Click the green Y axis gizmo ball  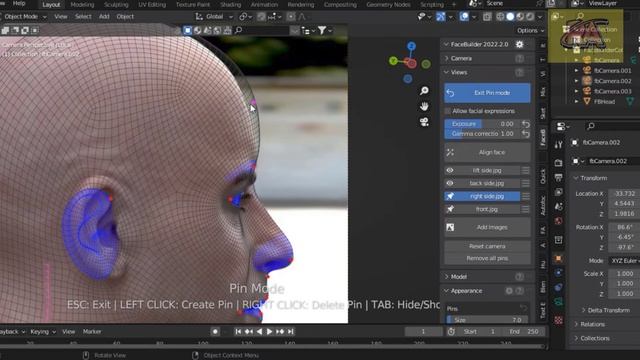click(393, 61)
